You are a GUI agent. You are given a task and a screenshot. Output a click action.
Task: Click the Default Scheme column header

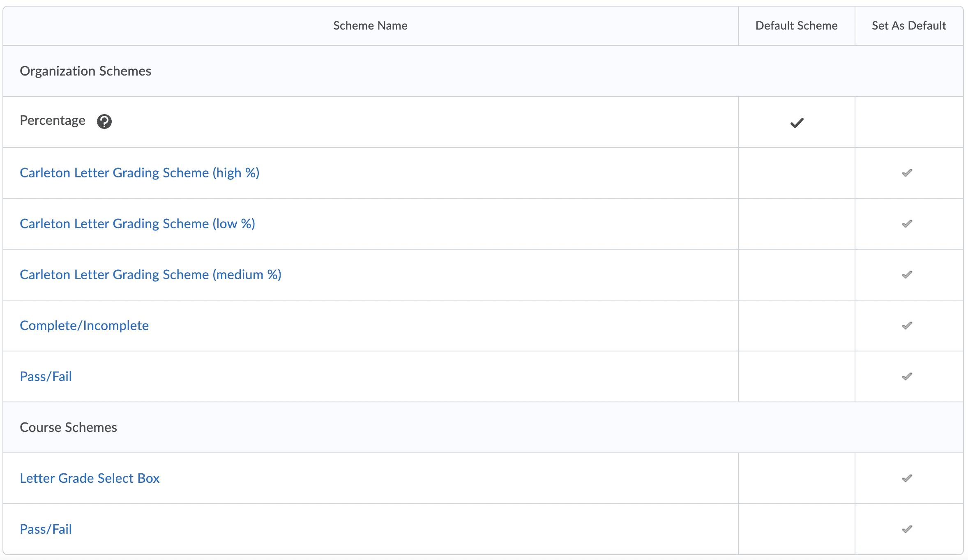pyautogui.click(x=796, y=25)
